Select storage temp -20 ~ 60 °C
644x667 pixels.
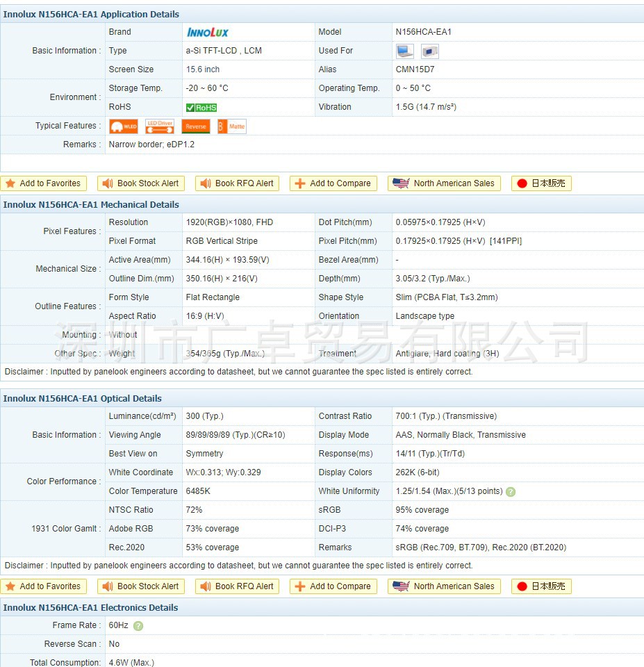click(207, 88)
